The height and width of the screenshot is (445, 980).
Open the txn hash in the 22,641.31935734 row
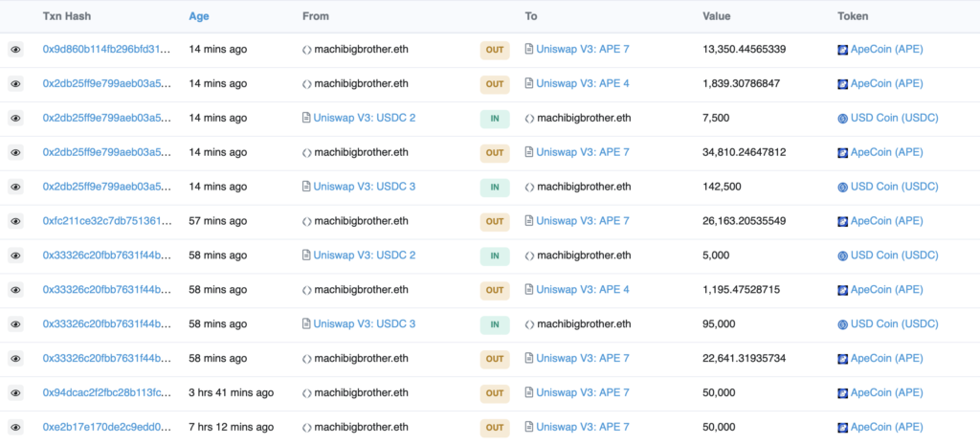pyautogui.click(x=106, y=358)
